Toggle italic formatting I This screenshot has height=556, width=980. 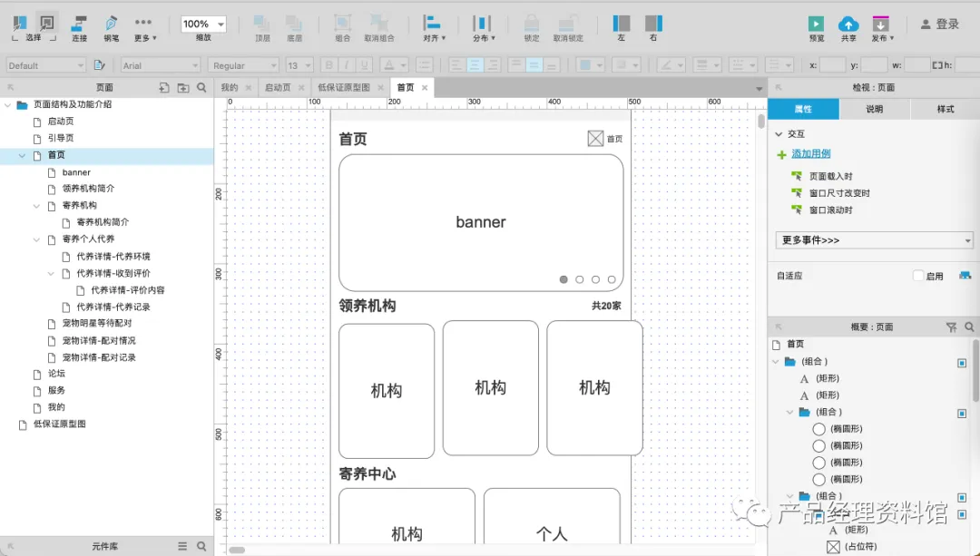(347, 65)
